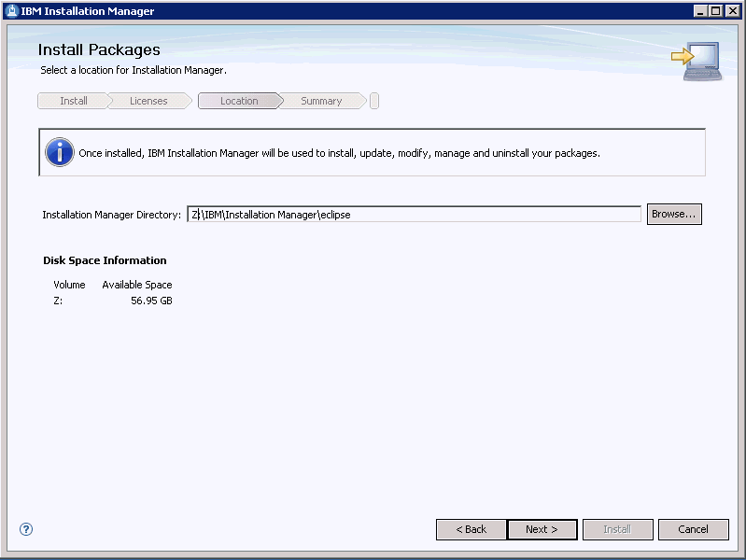Click the blue information icon in the message box

(60, 152)
